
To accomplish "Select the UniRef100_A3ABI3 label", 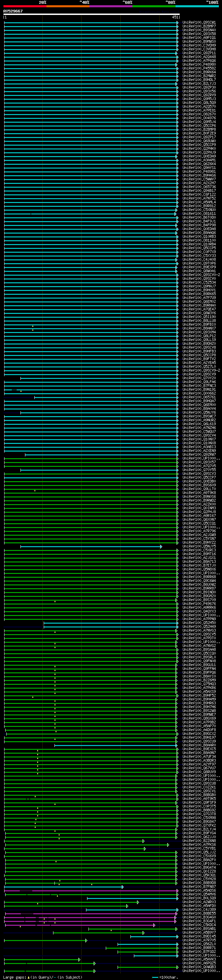I will pyautogui.click(x=199, y=447).
